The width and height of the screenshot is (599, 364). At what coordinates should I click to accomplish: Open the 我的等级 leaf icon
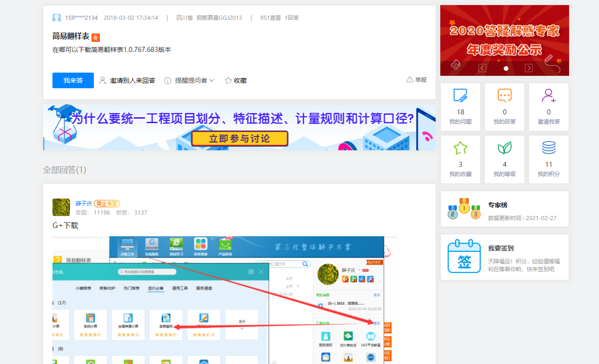[x=505, y=148]
